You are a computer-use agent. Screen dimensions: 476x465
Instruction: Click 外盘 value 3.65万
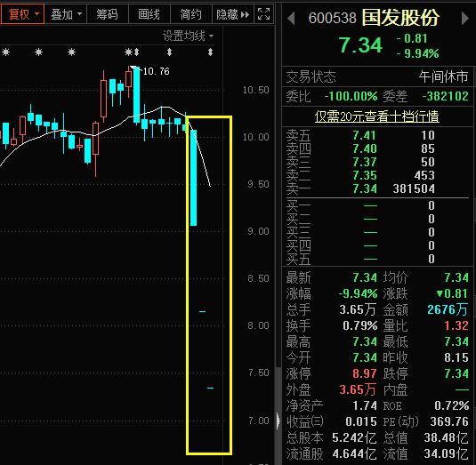click(358, 389)
